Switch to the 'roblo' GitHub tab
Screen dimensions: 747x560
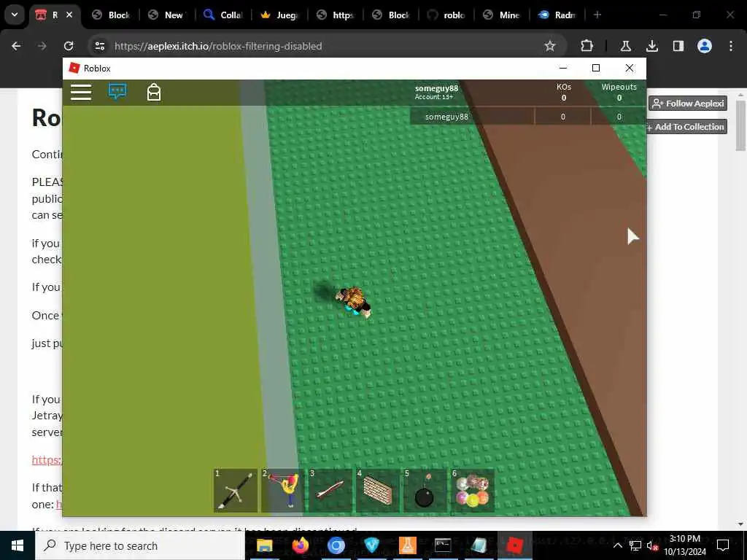tap(447, 15)
